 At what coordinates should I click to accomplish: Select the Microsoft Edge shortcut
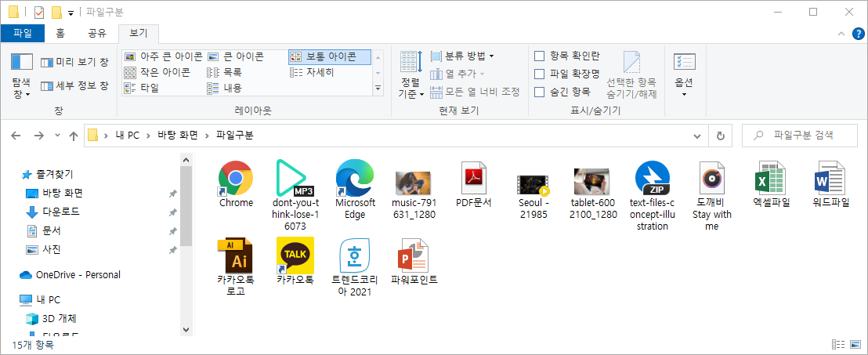click(x=355, y=178)
